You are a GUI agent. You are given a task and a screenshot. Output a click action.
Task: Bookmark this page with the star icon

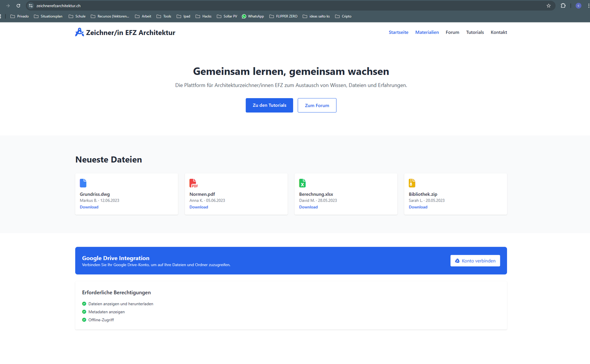(x=548, y=6)
